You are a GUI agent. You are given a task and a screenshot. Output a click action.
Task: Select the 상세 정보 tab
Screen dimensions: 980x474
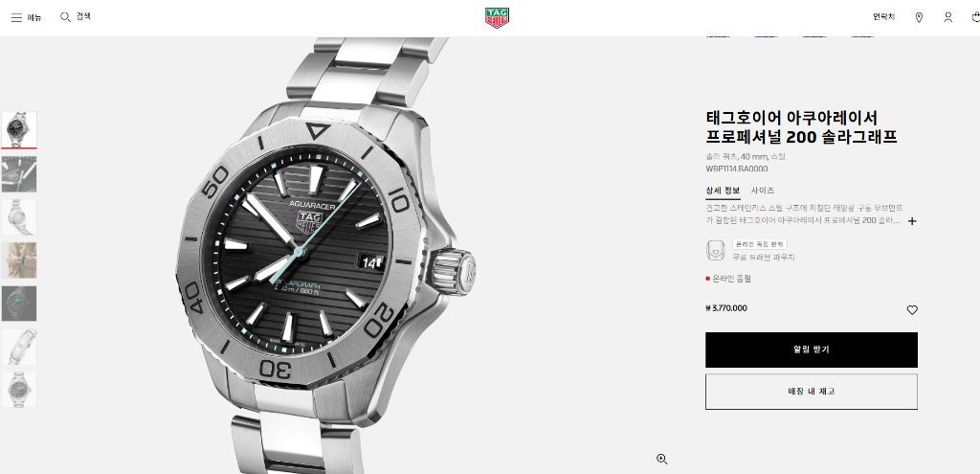724,191
